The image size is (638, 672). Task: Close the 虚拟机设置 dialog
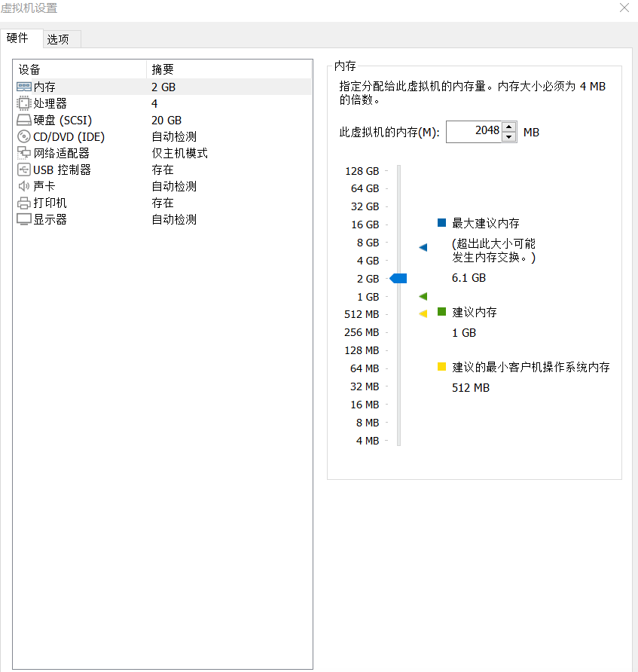click(x=624, y=8)
